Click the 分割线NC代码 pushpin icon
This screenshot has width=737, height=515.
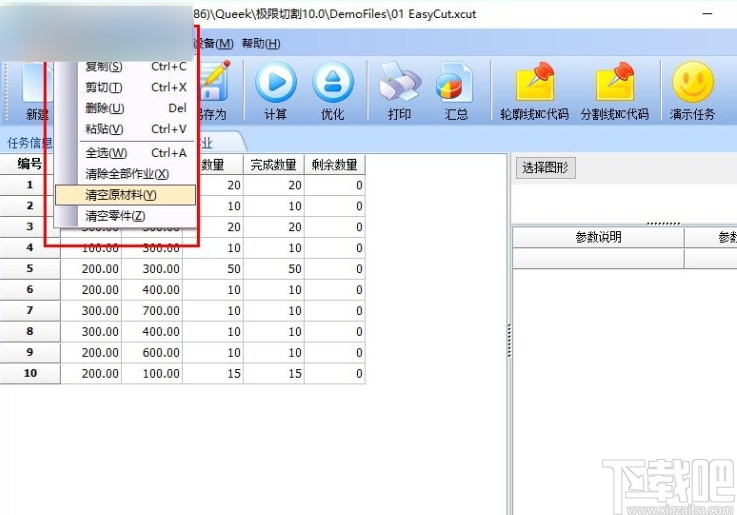coord(615,81)
